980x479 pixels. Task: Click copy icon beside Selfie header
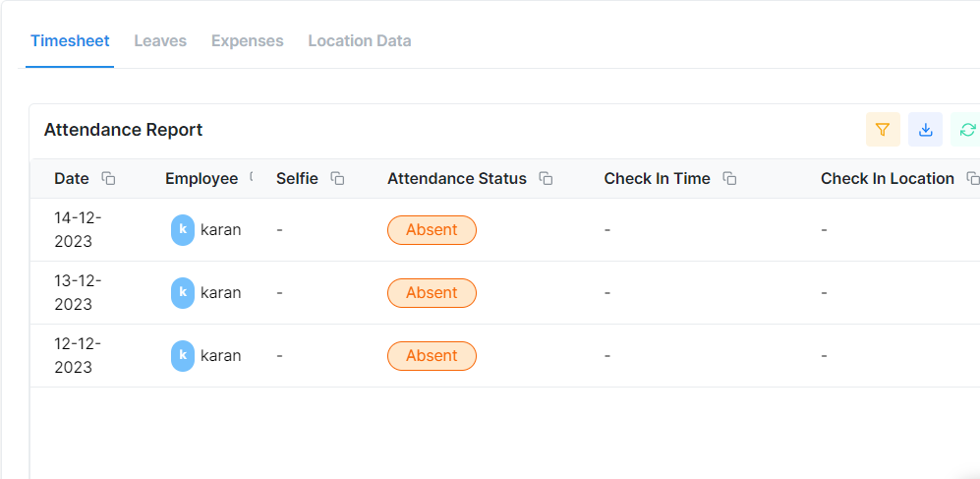[x=337, y=179]
